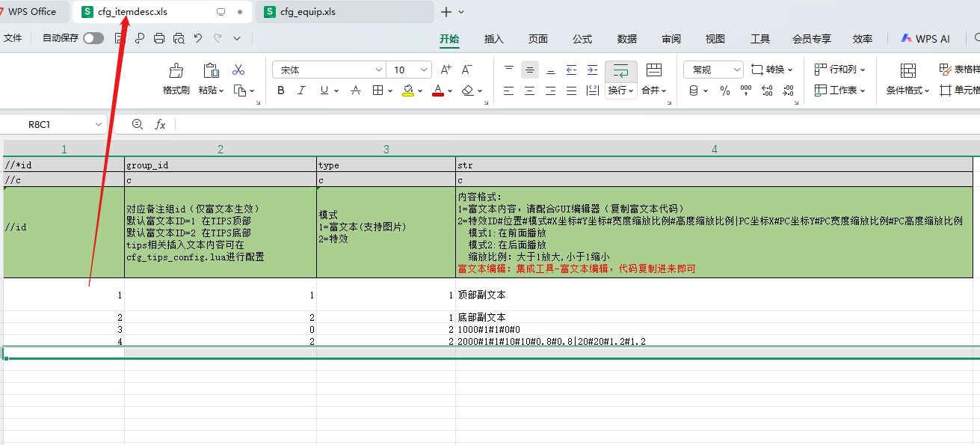Viewport: 980px width, 445px height.
Task: Toggle italic formatting
Action: (x=301, y=90)
